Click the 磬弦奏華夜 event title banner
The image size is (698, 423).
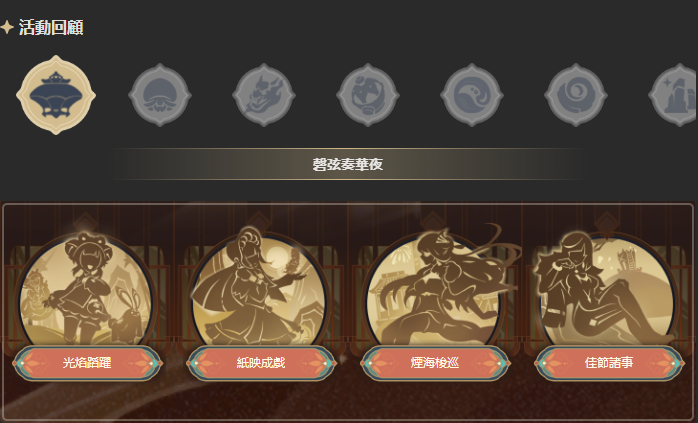pyautogui.click(x=347, y=164)
